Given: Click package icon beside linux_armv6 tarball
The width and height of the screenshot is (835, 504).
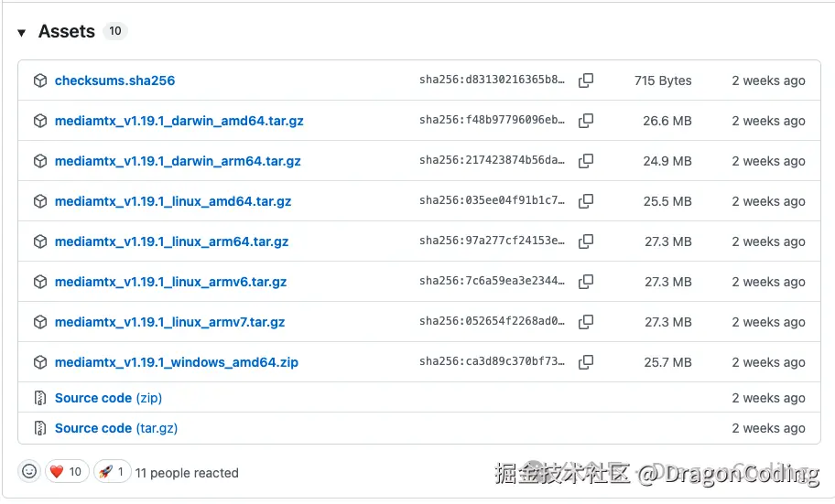Looking at the screenshot, I should coord(40,282).
